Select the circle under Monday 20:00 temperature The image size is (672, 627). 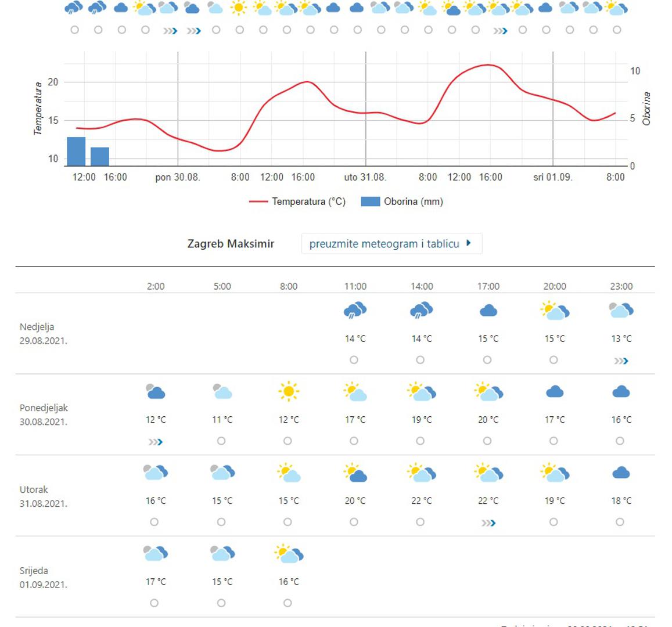point(554,441)
